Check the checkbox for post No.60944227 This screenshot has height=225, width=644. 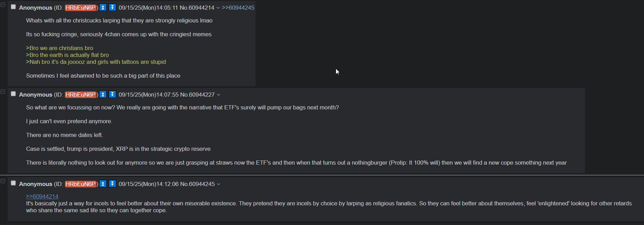pyautogui.click(x=13, y=94)
